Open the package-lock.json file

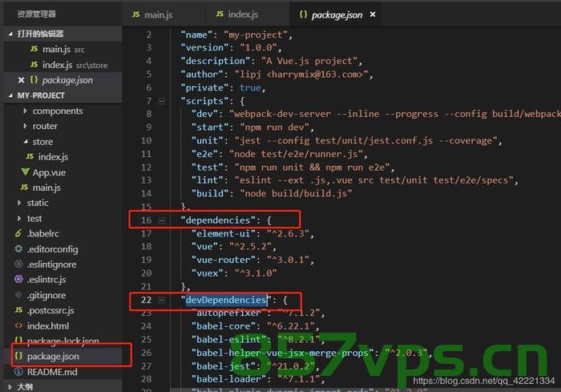[x=63, y=341]
